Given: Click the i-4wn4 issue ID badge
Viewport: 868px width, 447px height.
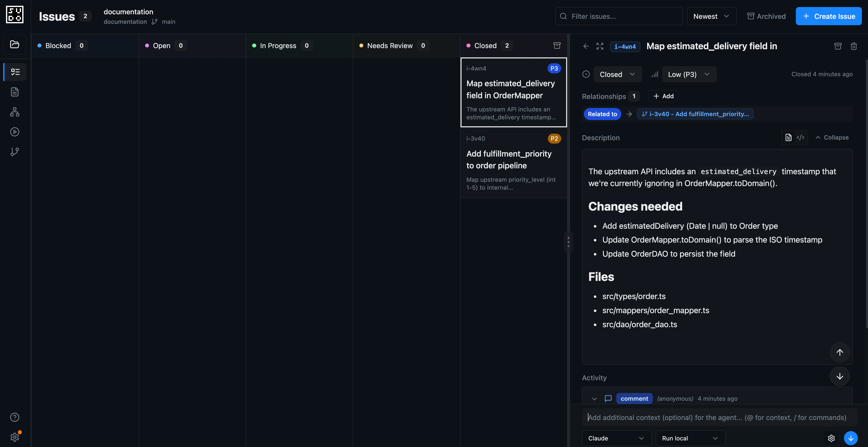Looking at the screenshot, I should pyautogui.click(x=625, y=47).
